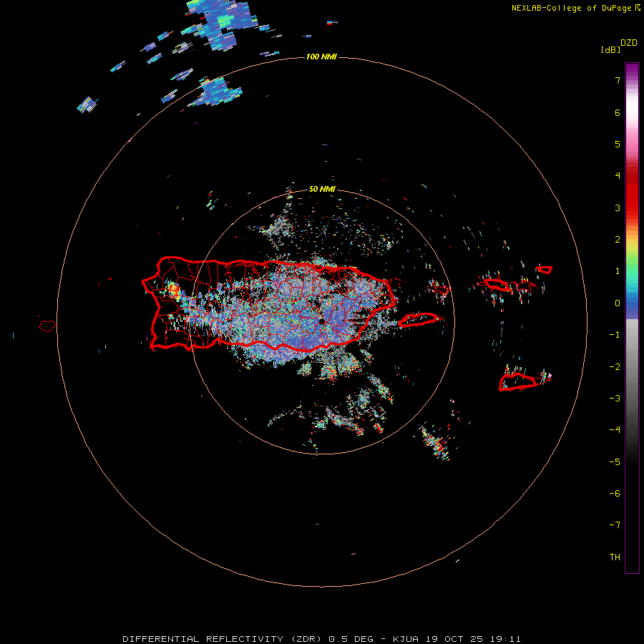Click the DZD product label above the color bar

(629, 43)
